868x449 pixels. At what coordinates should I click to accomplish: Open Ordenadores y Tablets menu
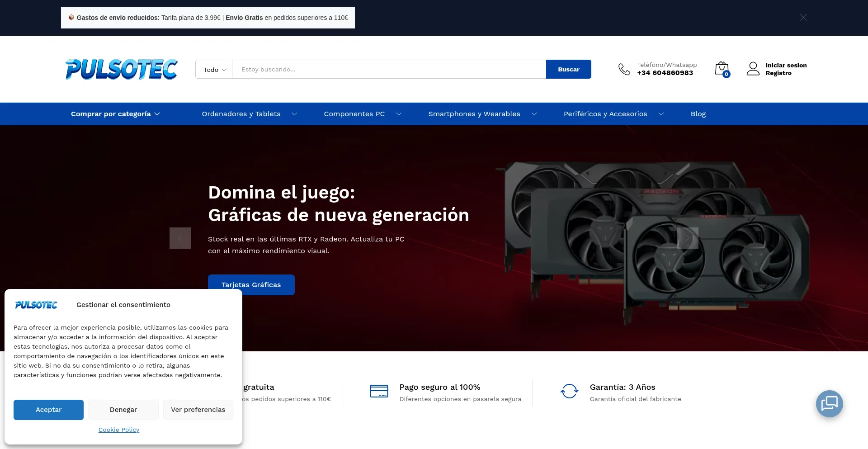tap(241, 114)
